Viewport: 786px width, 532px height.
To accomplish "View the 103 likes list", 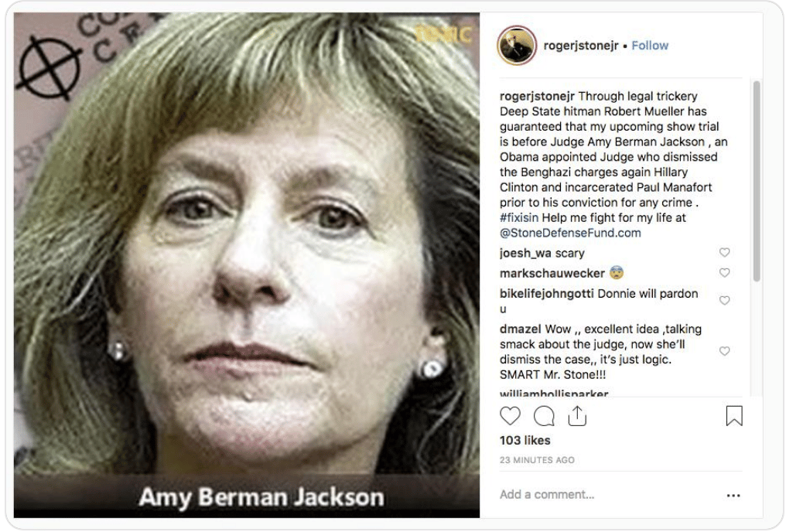I will tap(525, 440).
